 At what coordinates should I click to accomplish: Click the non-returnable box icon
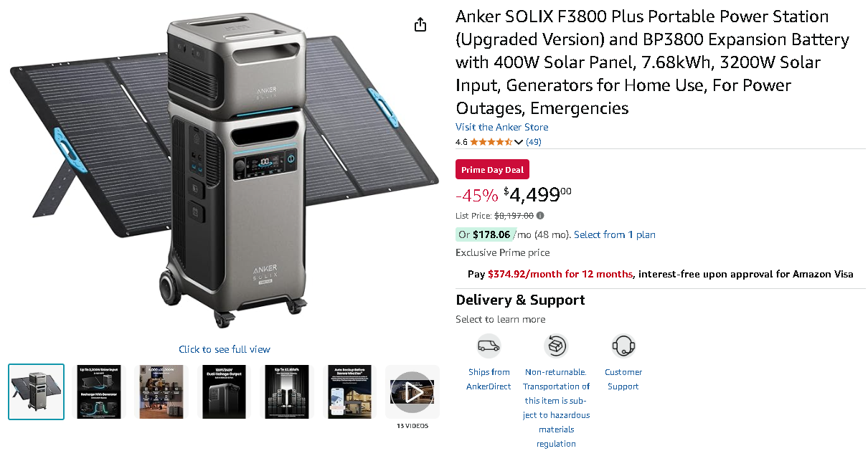[556, 346]
